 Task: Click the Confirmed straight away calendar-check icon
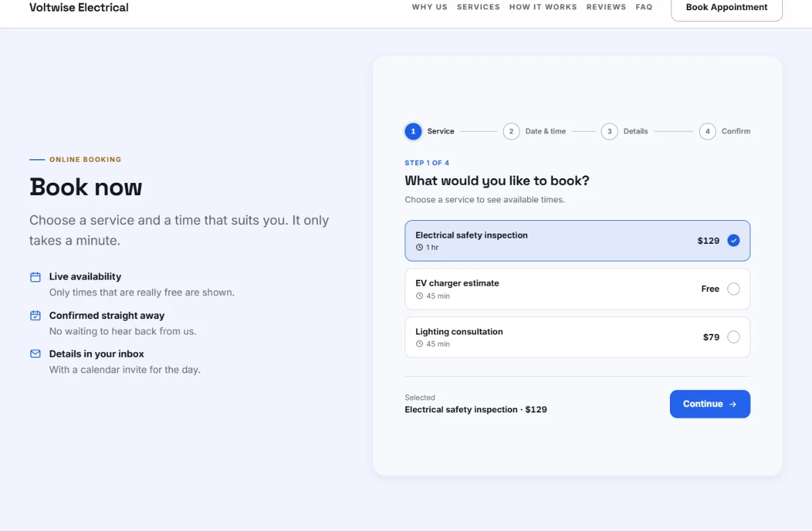click(x=35, y=316)
